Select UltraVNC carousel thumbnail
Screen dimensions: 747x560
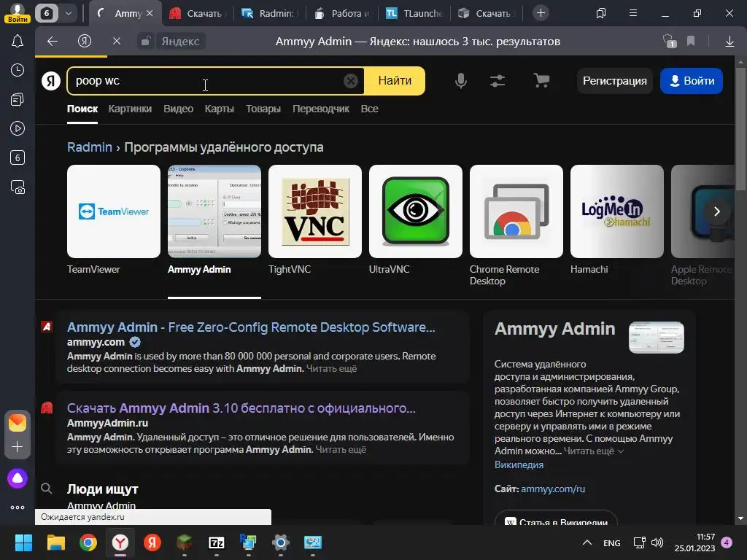tap(415, 211)
